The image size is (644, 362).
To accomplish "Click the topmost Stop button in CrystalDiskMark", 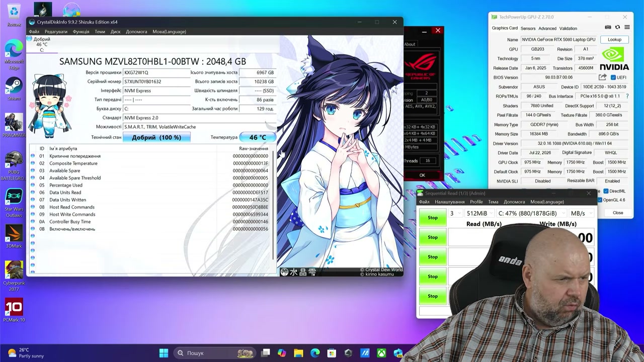I will [x=433, y=218].
